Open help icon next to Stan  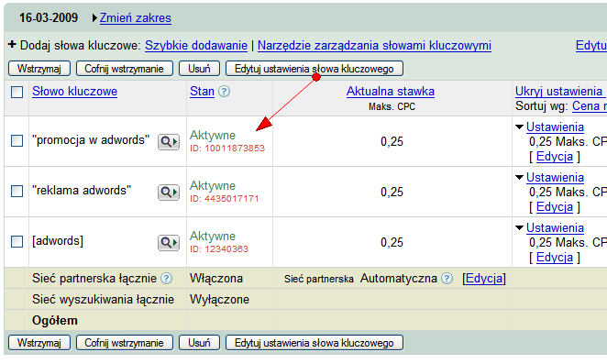click(x=224, y=92)
